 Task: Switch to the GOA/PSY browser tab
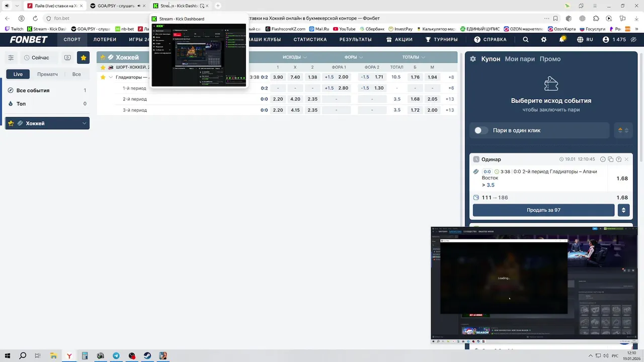click(119, 6)
